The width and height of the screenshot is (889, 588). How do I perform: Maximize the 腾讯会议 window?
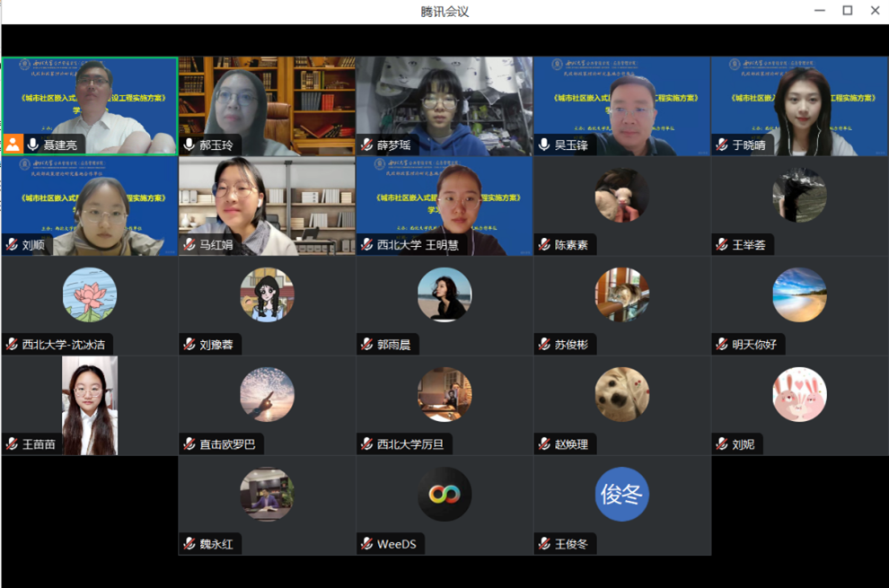[x=847, y=11]
